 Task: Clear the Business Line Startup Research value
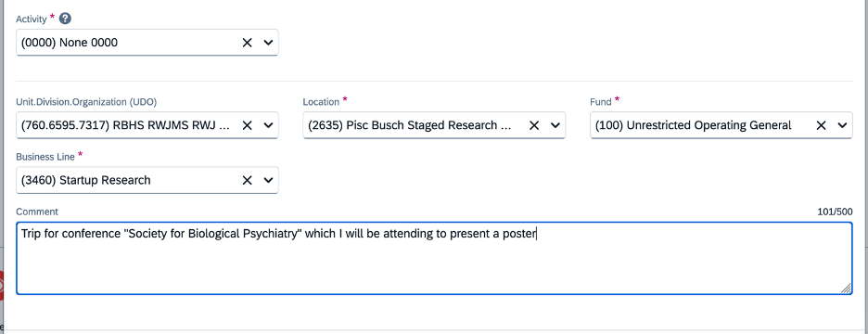[x=247, y=180]
